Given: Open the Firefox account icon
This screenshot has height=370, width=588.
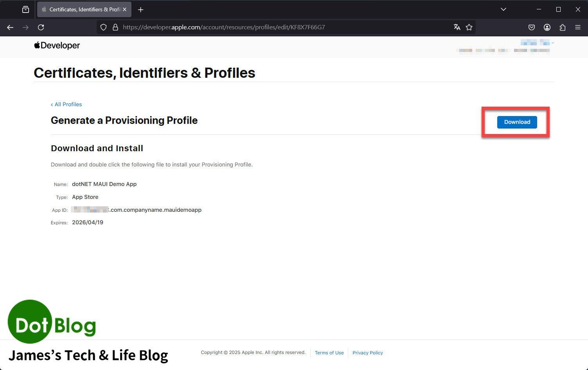Looking at the screenshot, I should [547, 27].
